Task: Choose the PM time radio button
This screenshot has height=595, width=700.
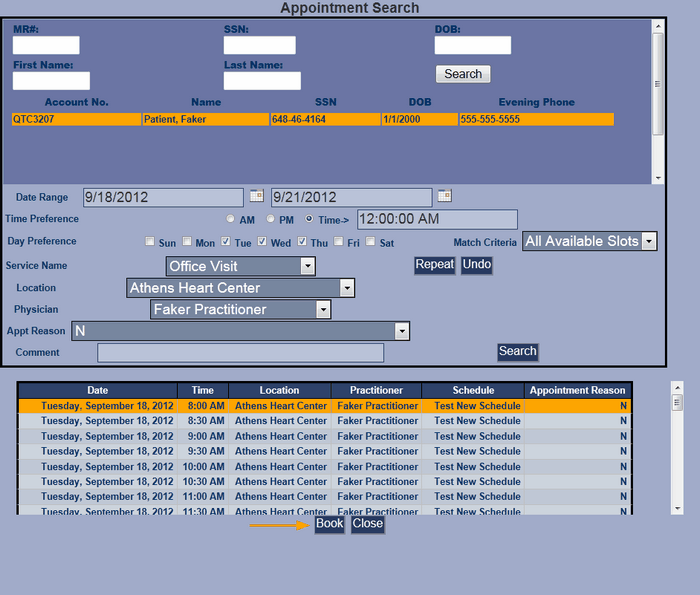Action: coord(270,219)
